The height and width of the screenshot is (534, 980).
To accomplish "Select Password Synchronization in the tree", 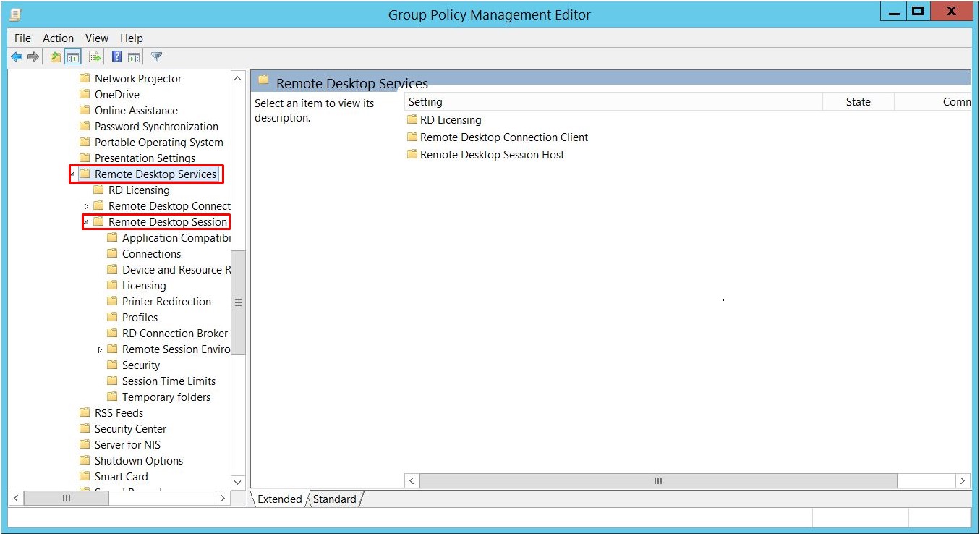I will pyautogui.click(x=156, y=126).
